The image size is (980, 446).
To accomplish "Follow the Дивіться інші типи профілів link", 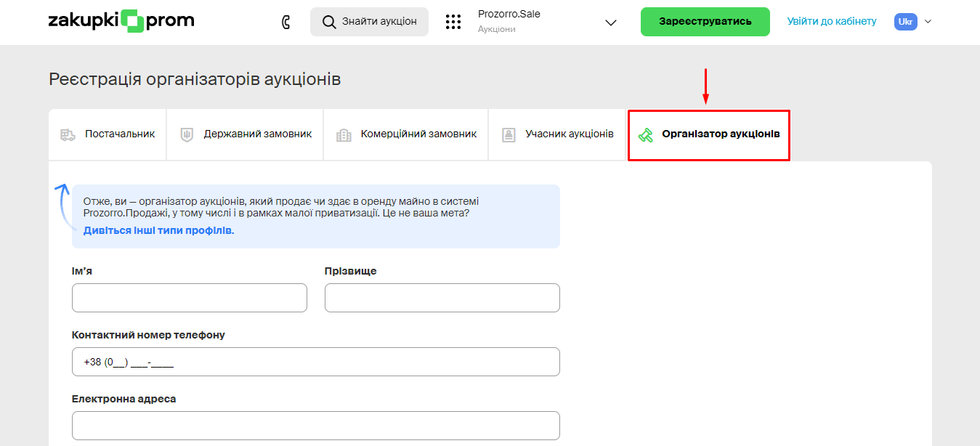I will coord(158,230).
